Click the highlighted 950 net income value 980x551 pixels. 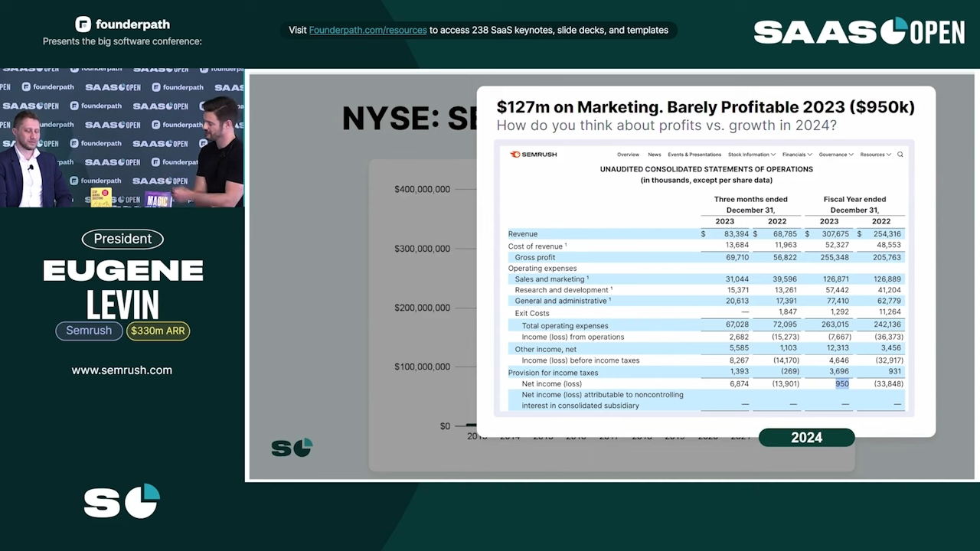pyautogui.click(x=842, y=383)
